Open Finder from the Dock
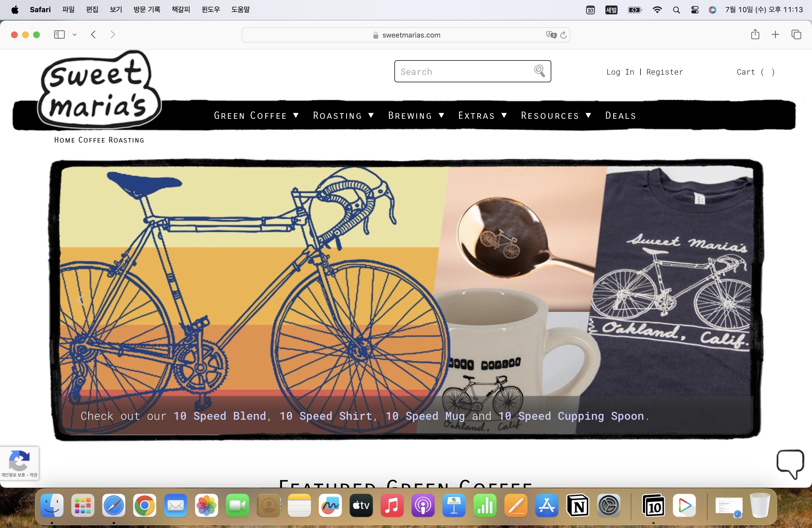 tap(52, 505)
